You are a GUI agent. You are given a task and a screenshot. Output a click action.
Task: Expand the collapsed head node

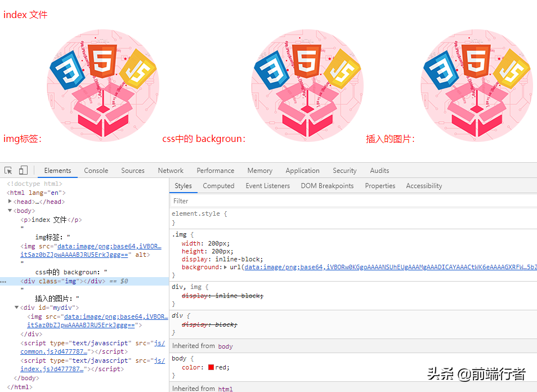coord(10,202)
